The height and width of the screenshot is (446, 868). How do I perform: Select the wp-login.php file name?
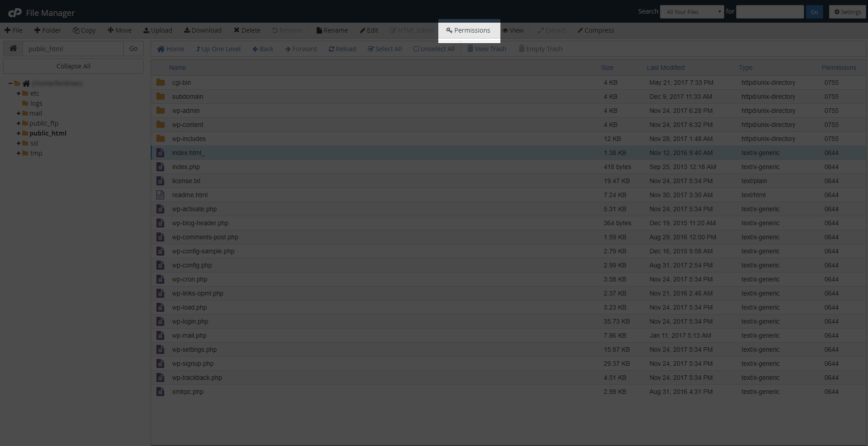190,321
